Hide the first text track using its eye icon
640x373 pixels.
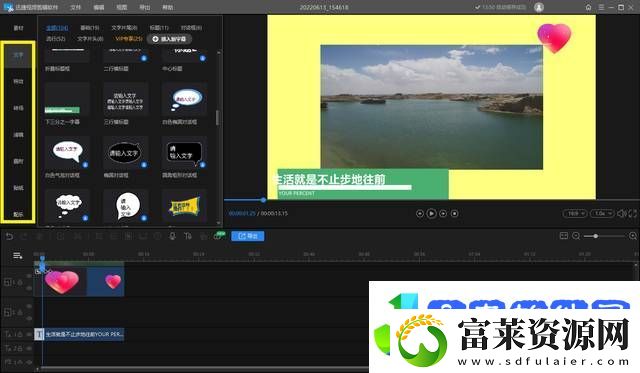tap(29, 334)
